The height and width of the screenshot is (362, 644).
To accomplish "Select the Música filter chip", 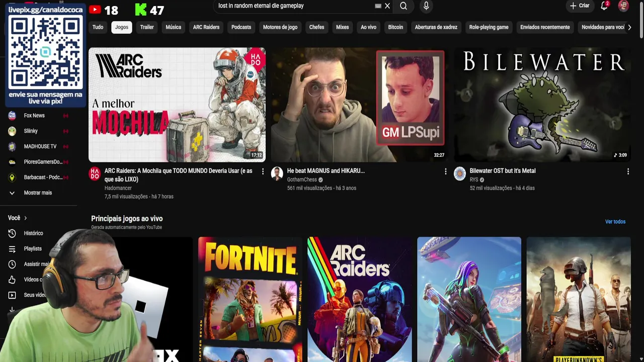I will pyautogui.click(x=173, y=27).
